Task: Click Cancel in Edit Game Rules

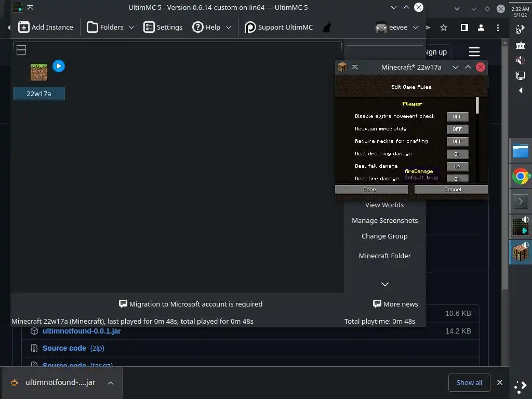Action: [x=451, y=190]
